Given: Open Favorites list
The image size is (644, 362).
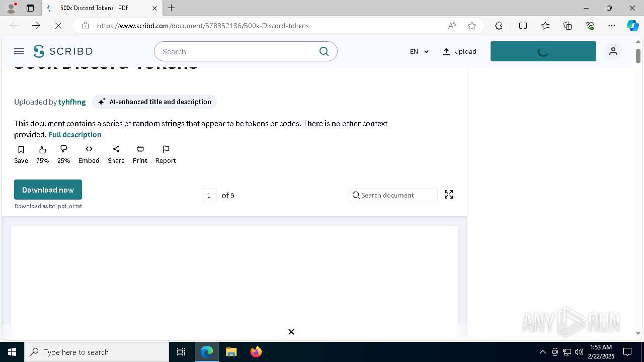Looking at the screenshot, I should pos(545,26).
